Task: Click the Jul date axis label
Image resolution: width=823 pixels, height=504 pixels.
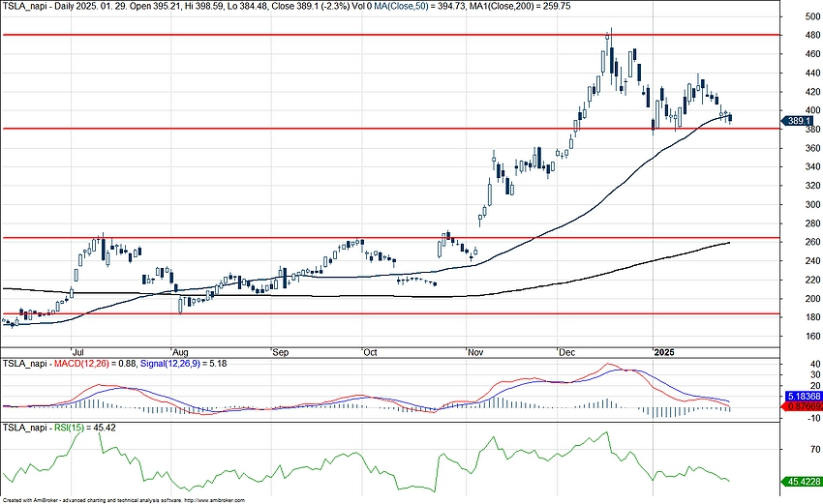Action: 78,352
